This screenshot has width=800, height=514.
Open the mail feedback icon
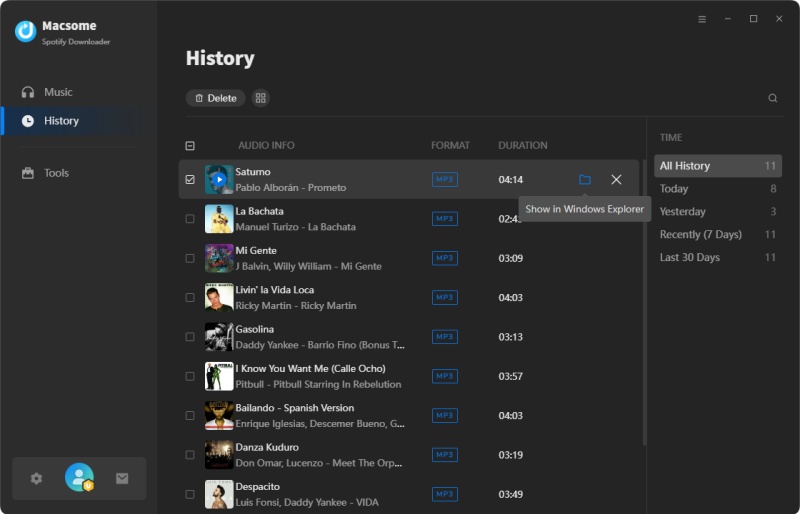pyautogui.click(x=122, y=478)
